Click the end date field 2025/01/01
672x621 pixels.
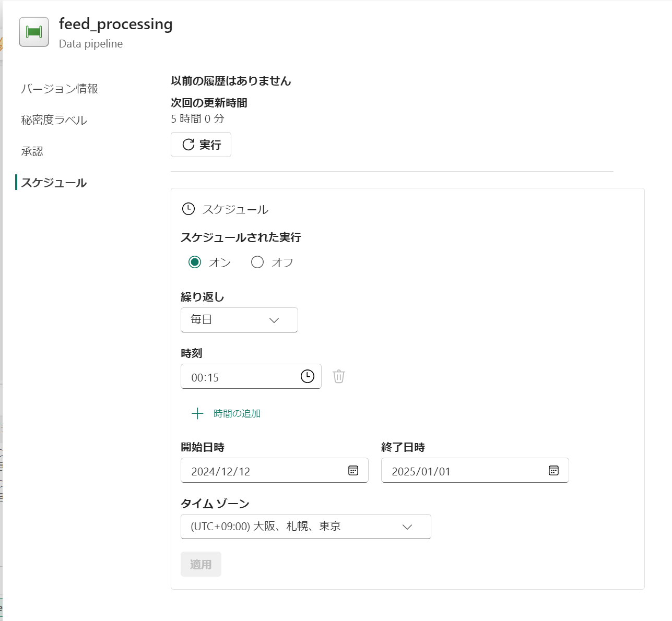tap(475, 471)
